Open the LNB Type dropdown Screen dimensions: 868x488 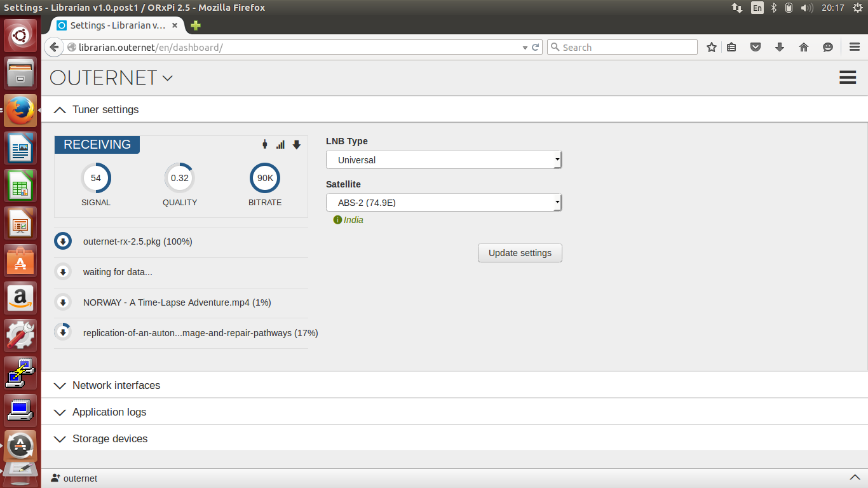point(444,159)
